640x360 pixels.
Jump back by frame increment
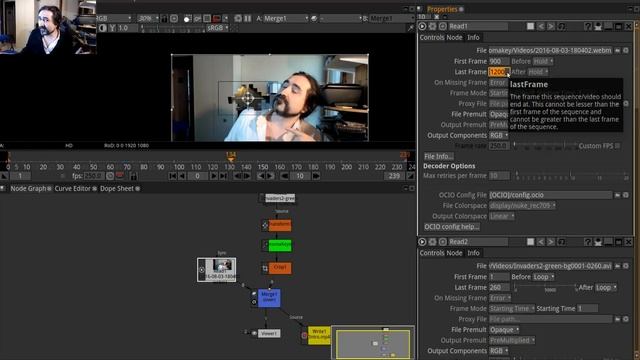(285, 176)
